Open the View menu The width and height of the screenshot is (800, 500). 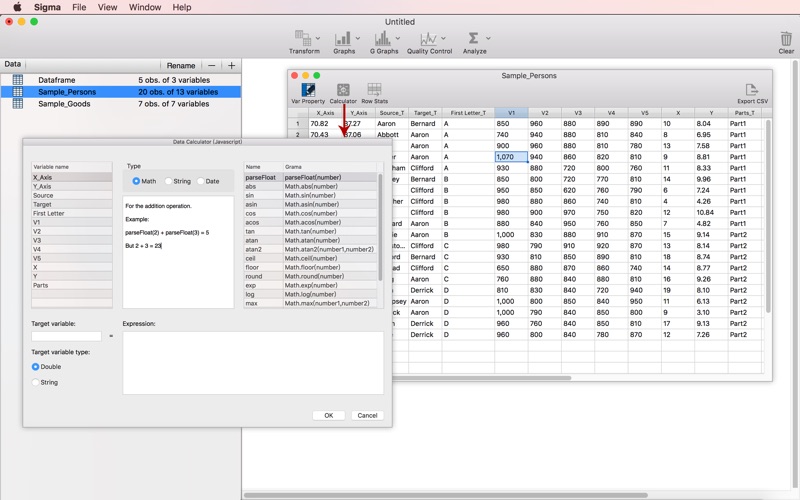107,7
